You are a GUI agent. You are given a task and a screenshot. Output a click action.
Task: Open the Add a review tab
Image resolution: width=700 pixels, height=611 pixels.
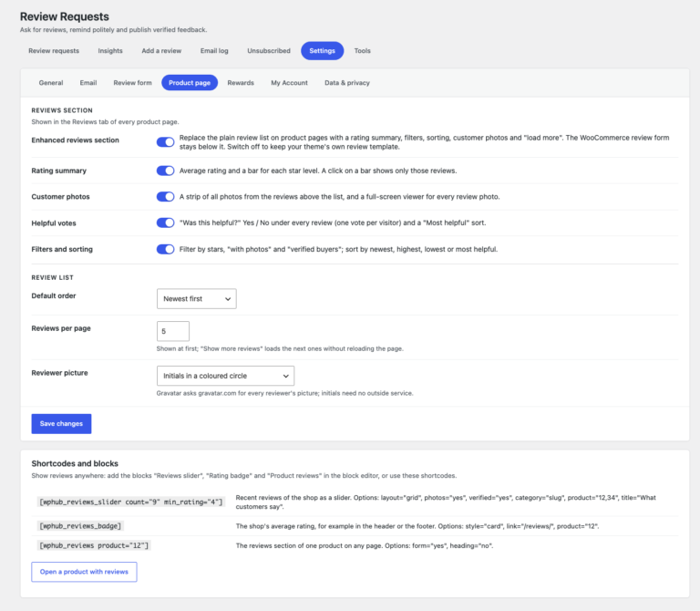click(x=161, y=51)
